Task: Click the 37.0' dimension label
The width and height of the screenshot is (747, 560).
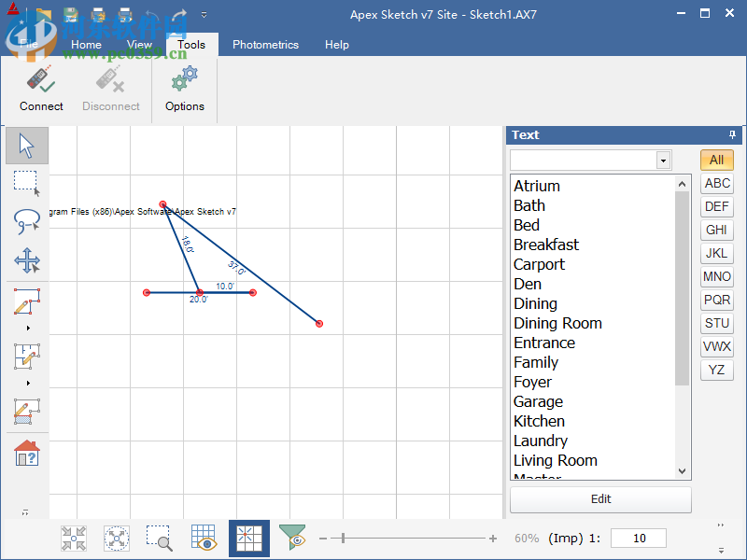Action: click(x=237, y=268)
